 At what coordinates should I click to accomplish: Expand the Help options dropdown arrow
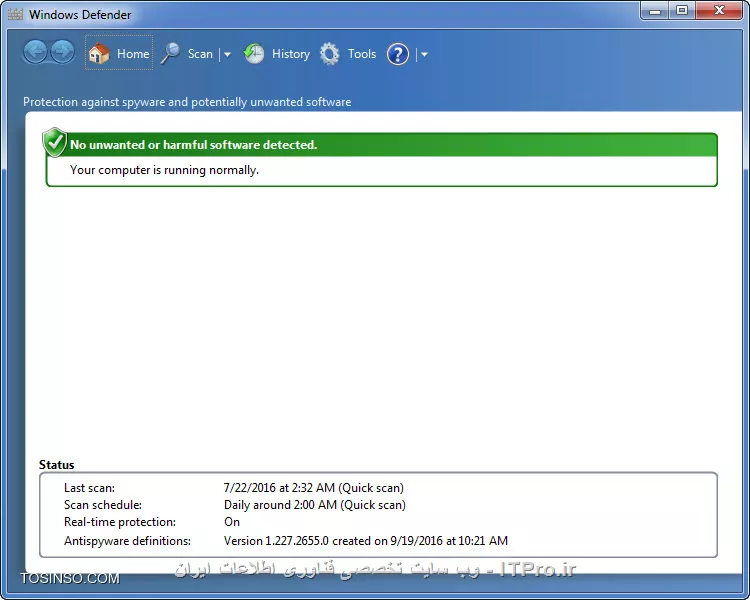point(424,55)
